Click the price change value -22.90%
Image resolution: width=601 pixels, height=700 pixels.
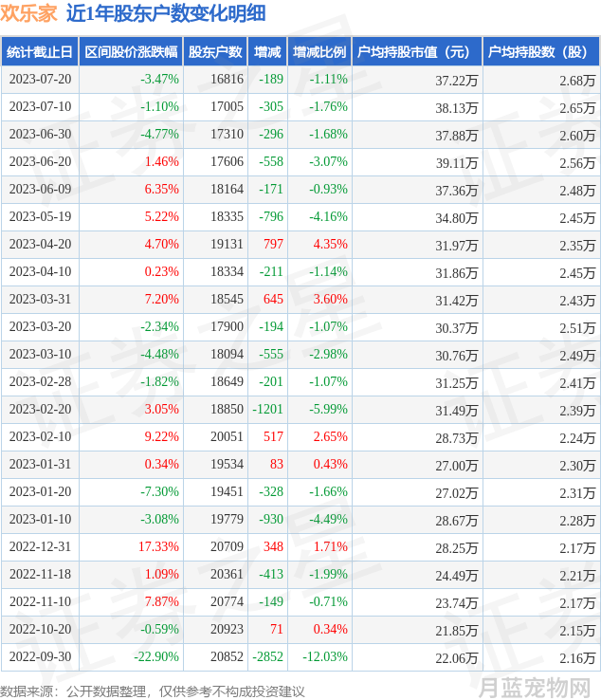point(156,656)
